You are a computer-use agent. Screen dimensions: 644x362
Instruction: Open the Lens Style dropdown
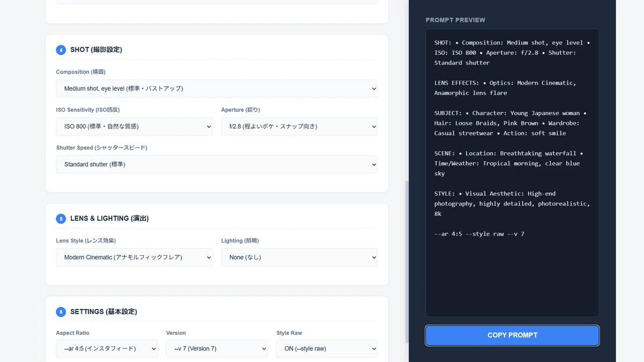click(x=134, y=257)
